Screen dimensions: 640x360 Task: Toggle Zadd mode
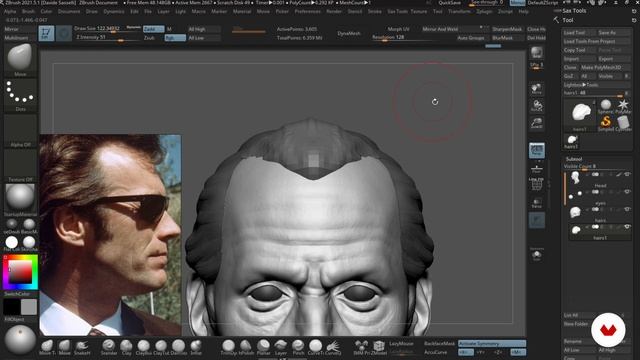click(x=153, y=29)
